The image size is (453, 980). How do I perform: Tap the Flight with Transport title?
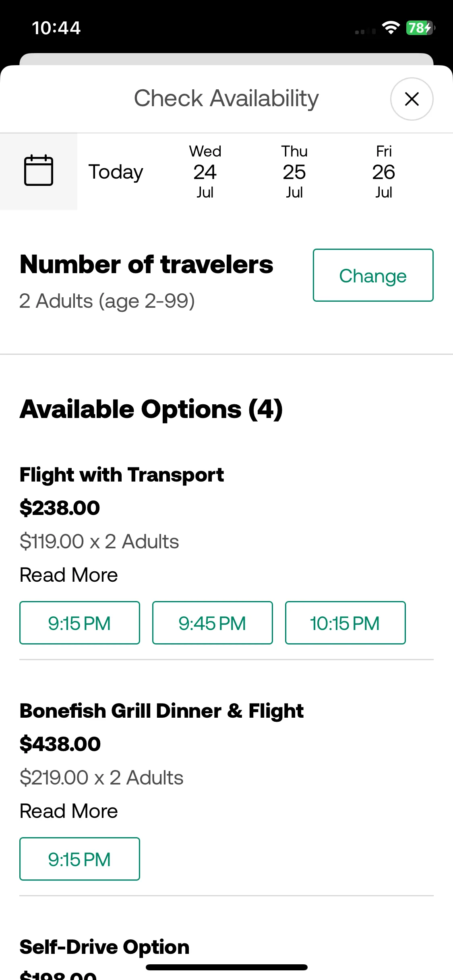coord(122,475)
